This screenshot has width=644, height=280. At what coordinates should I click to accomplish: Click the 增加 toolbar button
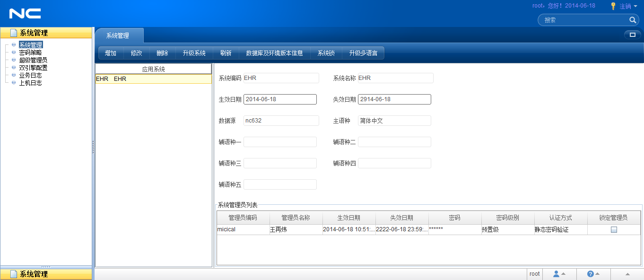[111, 53]
